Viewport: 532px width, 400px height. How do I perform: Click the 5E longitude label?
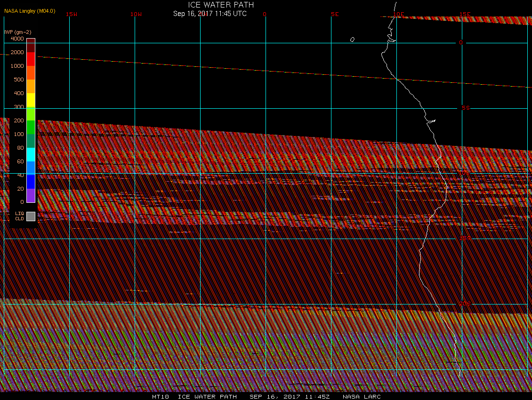pos(335,14)
